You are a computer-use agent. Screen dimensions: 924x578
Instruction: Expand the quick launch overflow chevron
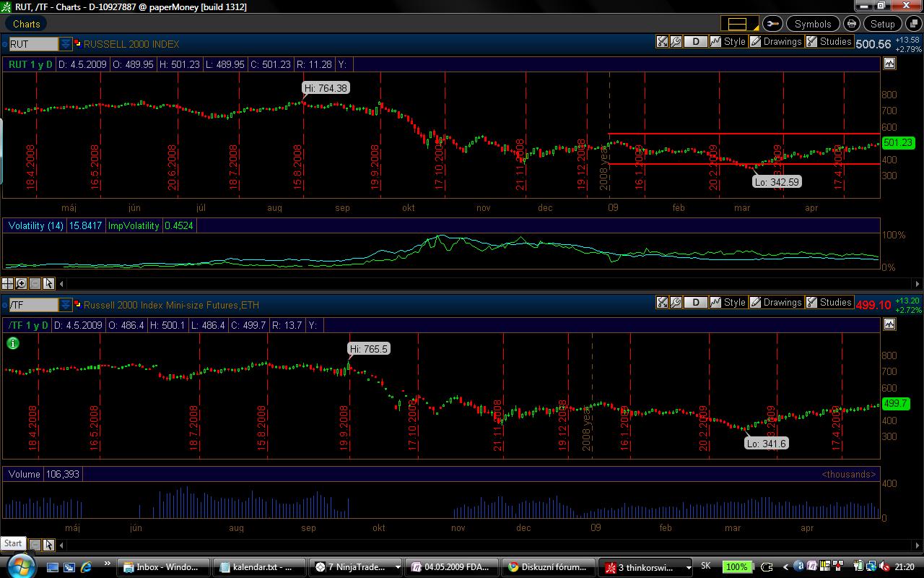(x=108, y=564)
